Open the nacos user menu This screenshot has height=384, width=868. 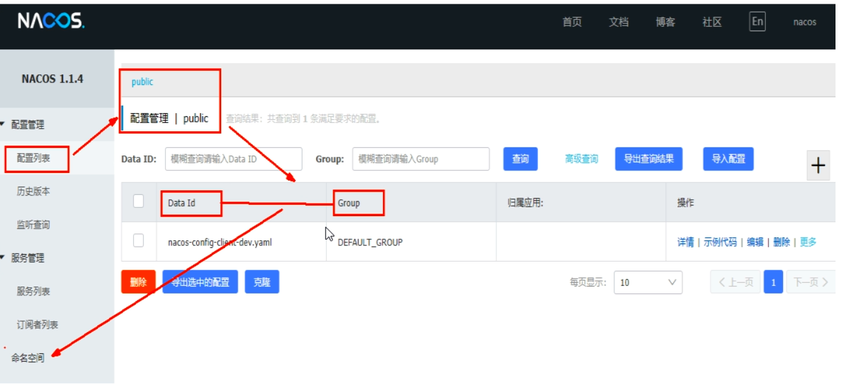(805, 22)
